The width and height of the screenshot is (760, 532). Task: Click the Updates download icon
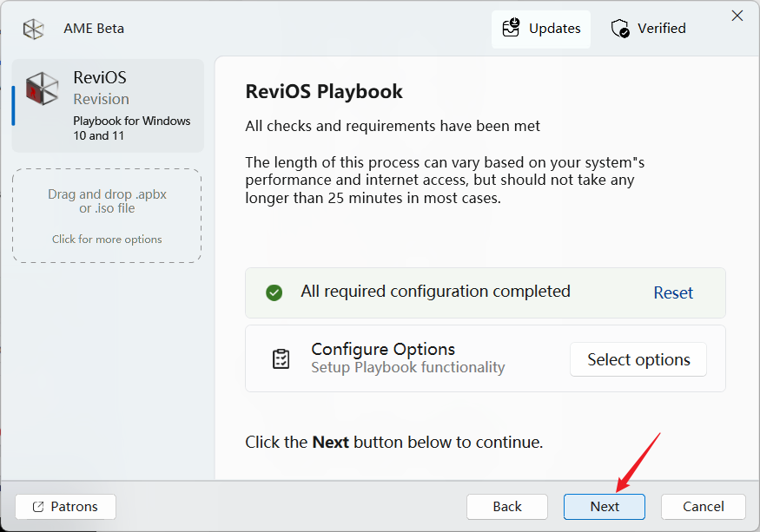click(x=512, y=29)
